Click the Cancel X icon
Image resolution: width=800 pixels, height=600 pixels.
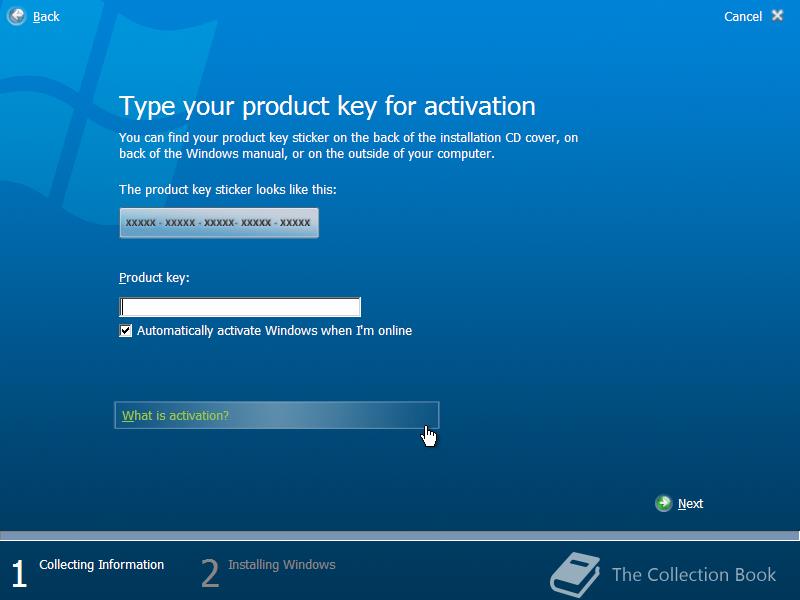click(x=777, y=16)
